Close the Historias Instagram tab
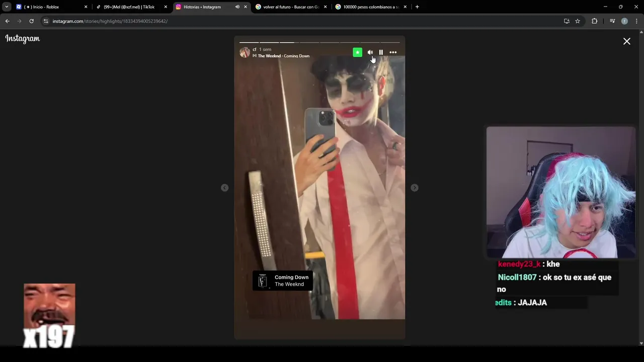 click(x=246, y=7)
